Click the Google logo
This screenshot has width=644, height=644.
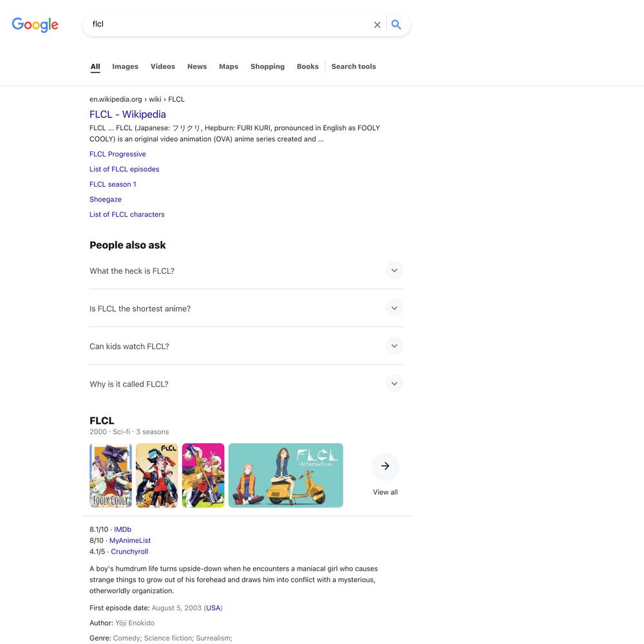click(35, 24)
